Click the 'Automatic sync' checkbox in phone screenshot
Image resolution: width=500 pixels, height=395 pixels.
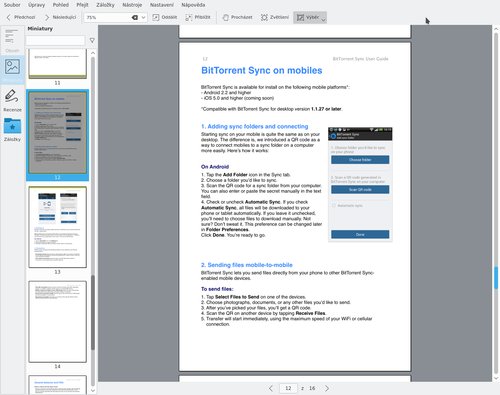click(x=334, y=206)
